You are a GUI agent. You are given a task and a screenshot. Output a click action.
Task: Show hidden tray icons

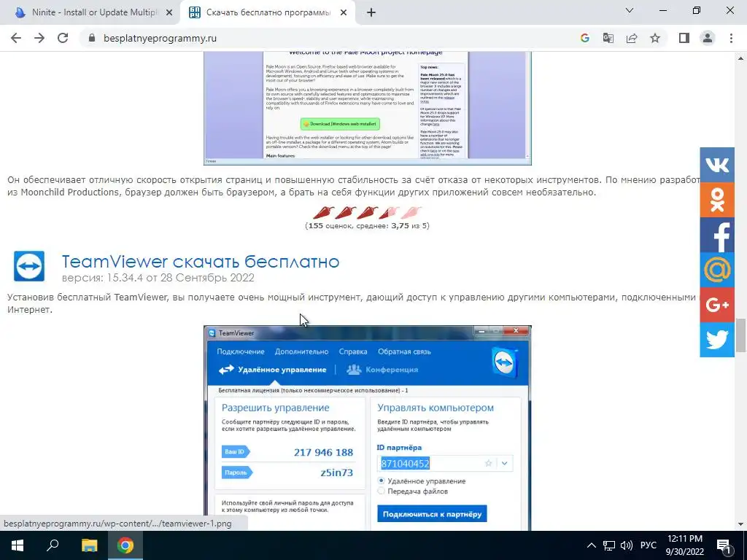[x=591, y=545]
